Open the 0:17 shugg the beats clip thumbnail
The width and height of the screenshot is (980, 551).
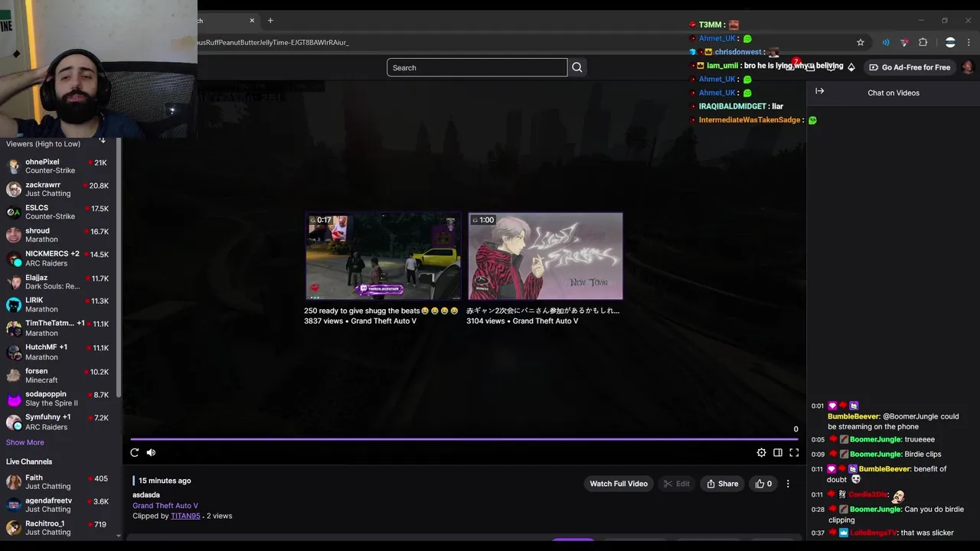coord(383,256)
